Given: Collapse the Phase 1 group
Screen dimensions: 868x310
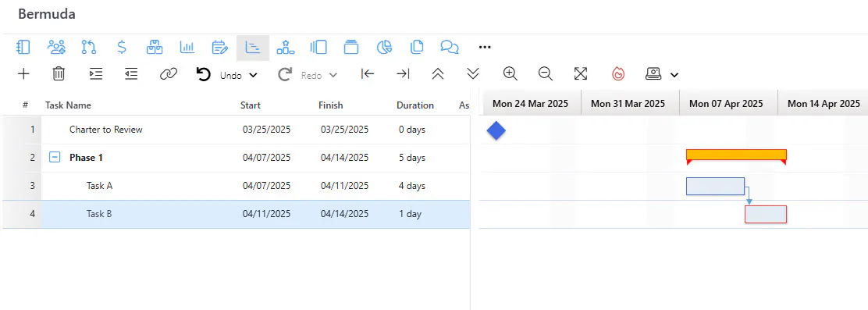Looking at the screenshot, I should coord(55,158).
